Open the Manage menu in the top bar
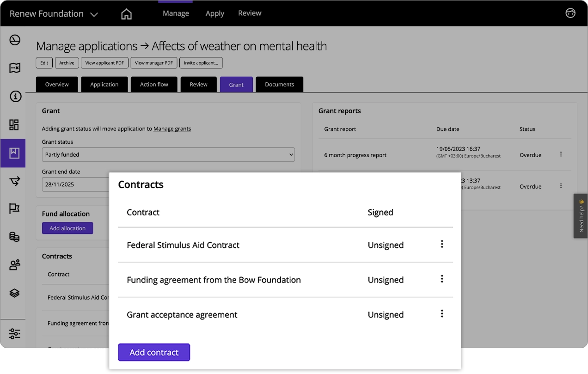The height and width of the screenshot is (374, 588). pyautogui.click(x=175, y=13)
